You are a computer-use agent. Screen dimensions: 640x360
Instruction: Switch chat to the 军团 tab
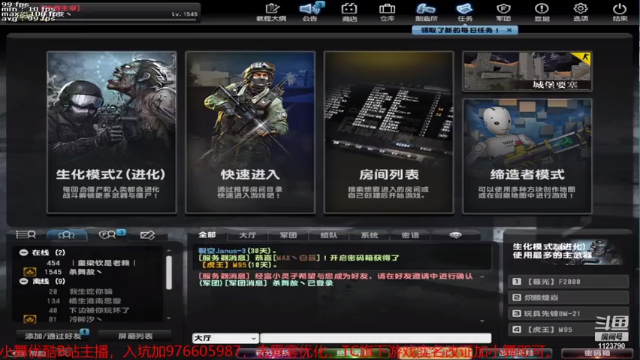pos(288,235)
